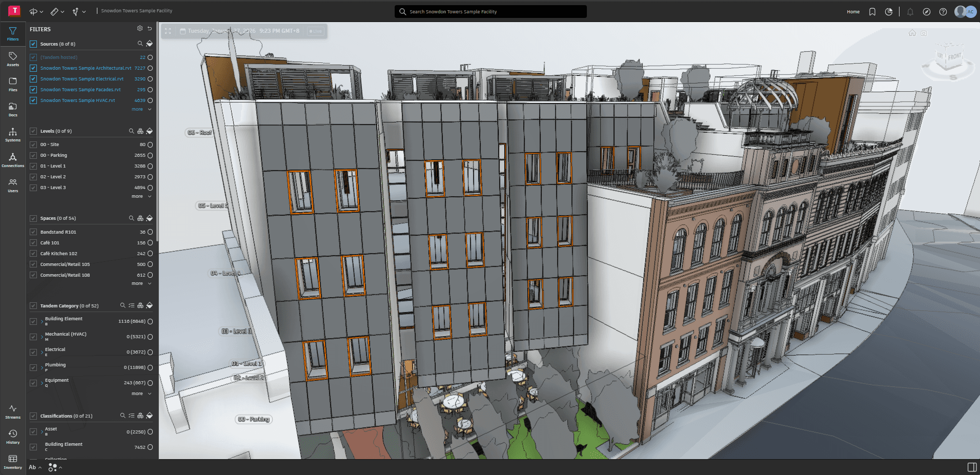This screenshot has width=980, height=475.
Task: Switch to the History tab
Action: pos(13,437)
